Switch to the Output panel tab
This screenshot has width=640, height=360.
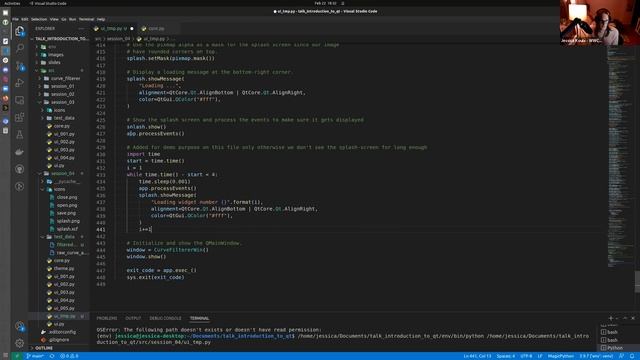point(133,318)
